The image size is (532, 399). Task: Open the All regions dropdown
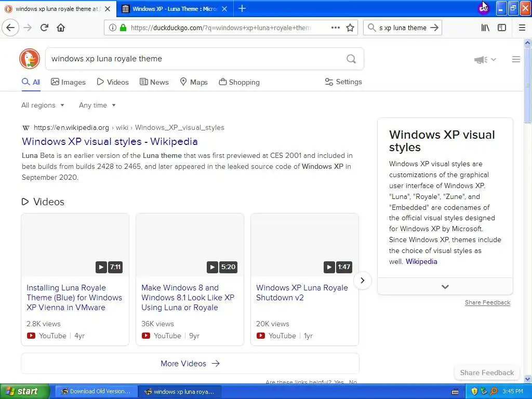coord(43,105)
